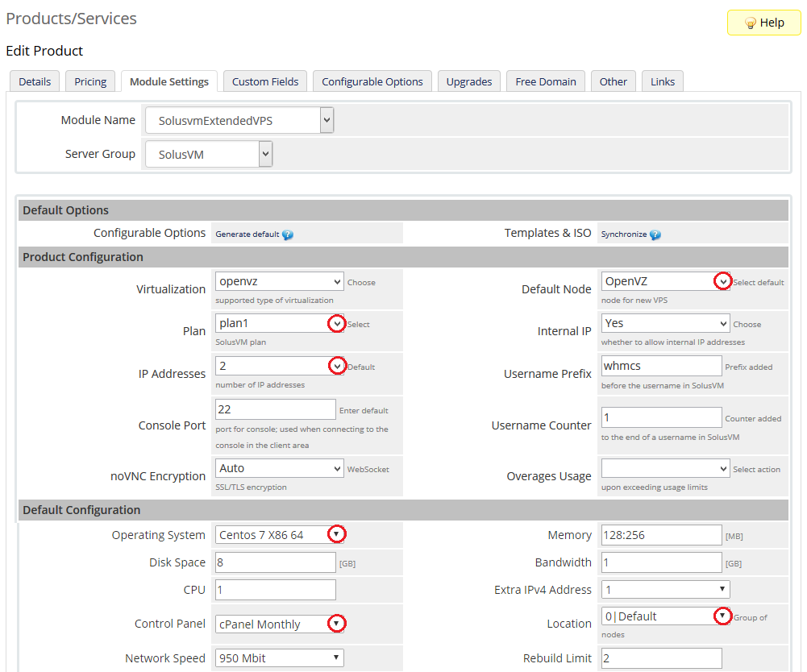
Task: Expand the Overages Usage dropdown
Action: pyautogui.click(x=665, y=468)
